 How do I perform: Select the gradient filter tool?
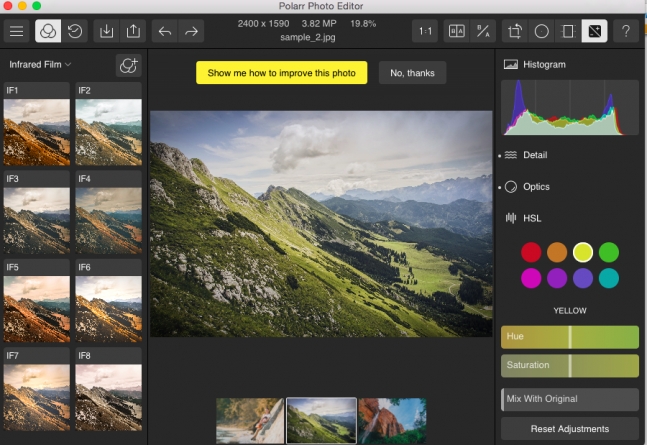click(568, 31)
